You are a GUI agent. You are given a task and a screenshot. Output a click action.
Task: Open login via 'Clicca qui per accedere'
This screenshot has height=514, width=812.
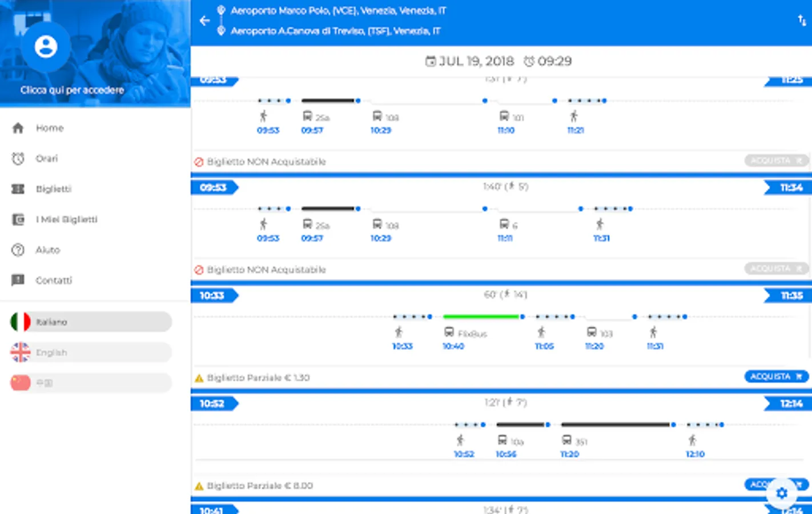pyautogui.click(x=72, y=90)
